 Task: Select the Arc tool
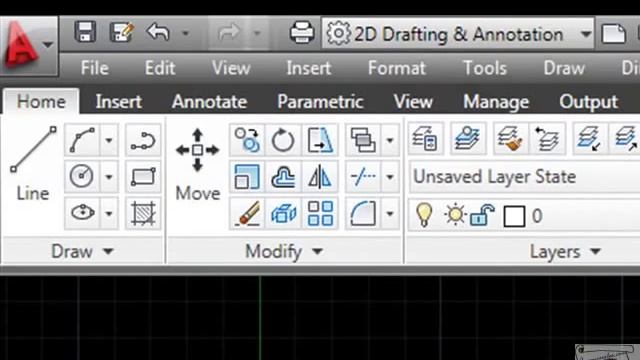coord(82,140)
